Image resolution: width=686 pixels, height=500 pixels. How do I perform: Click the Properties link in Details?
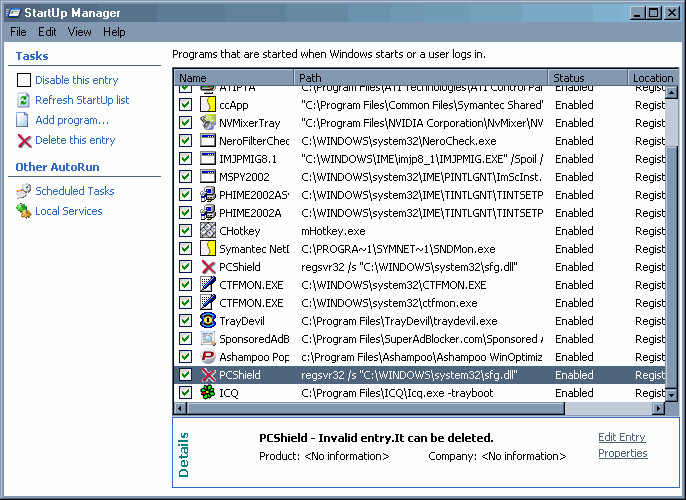pyautogui.click(x=623, y=453)
